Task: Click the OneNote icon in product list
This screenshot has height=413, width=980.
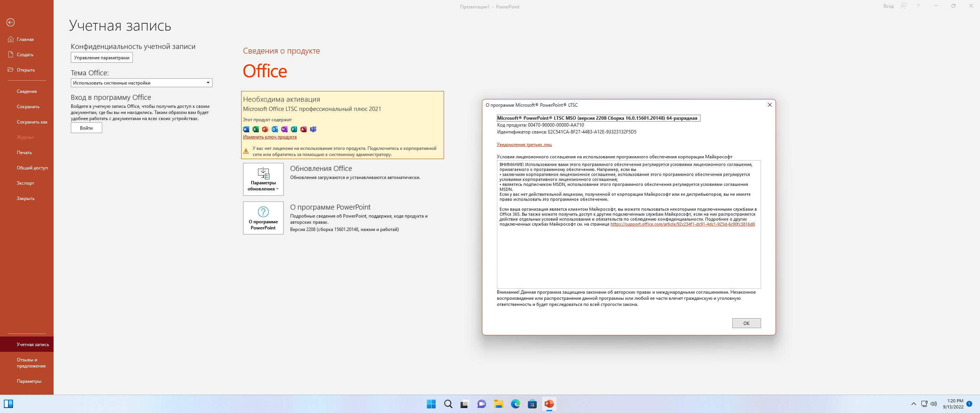Action: click(x=284, y=129)
